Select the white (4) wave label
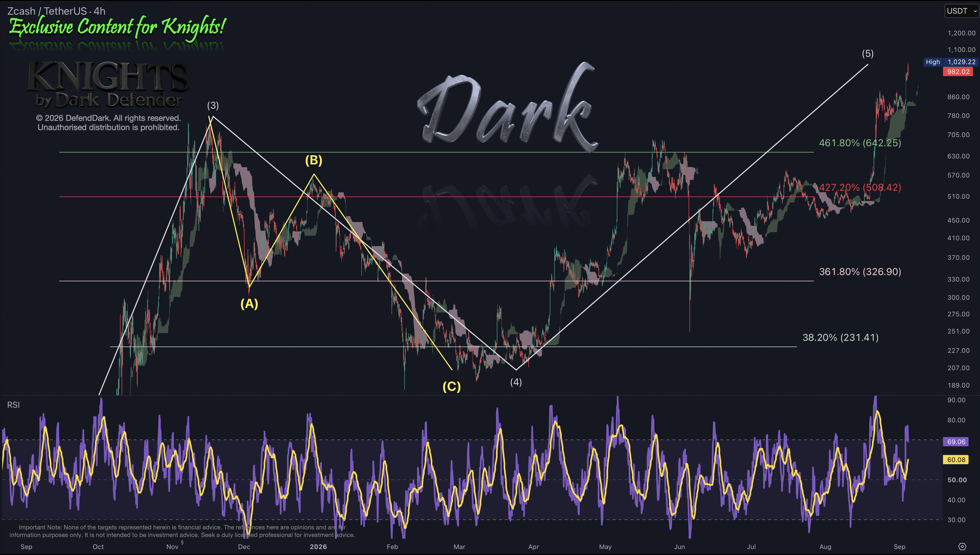 point(516,382)
